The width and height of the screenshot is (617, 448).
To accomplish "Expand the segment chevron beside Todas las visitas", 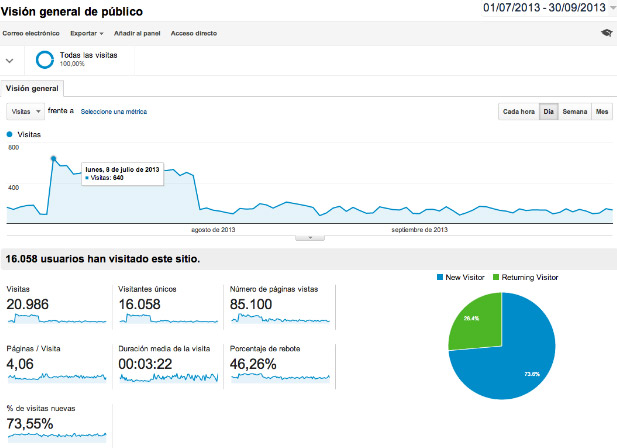I will pos(9,61).
